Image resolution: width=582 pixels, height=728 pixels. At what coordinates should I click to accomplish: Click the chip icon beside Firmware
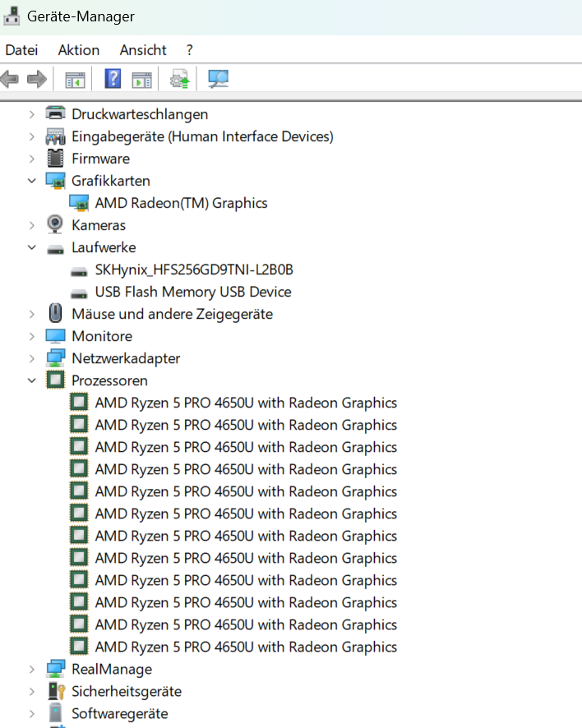coord(55,159)
